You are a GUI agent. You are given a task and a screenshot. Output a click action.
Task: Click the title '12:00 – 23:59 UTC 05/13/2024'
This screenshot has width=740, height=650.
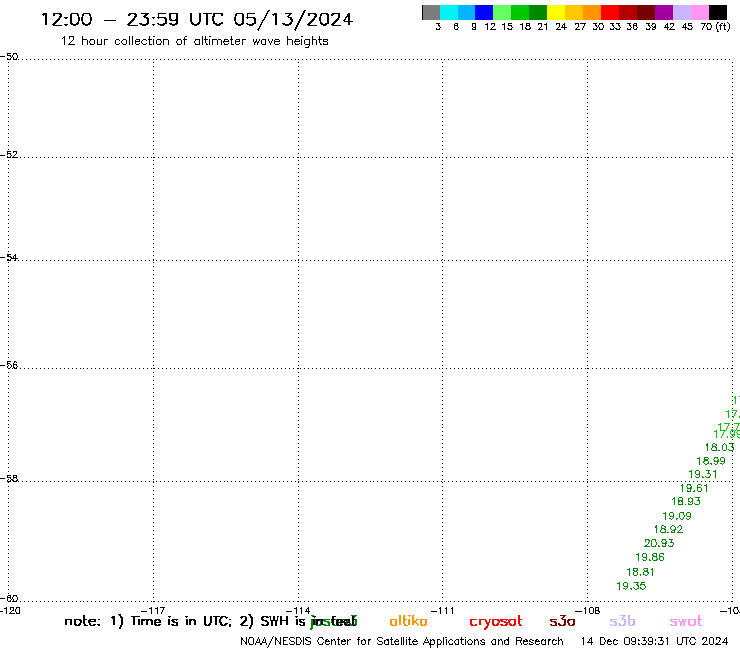[197, 20]
